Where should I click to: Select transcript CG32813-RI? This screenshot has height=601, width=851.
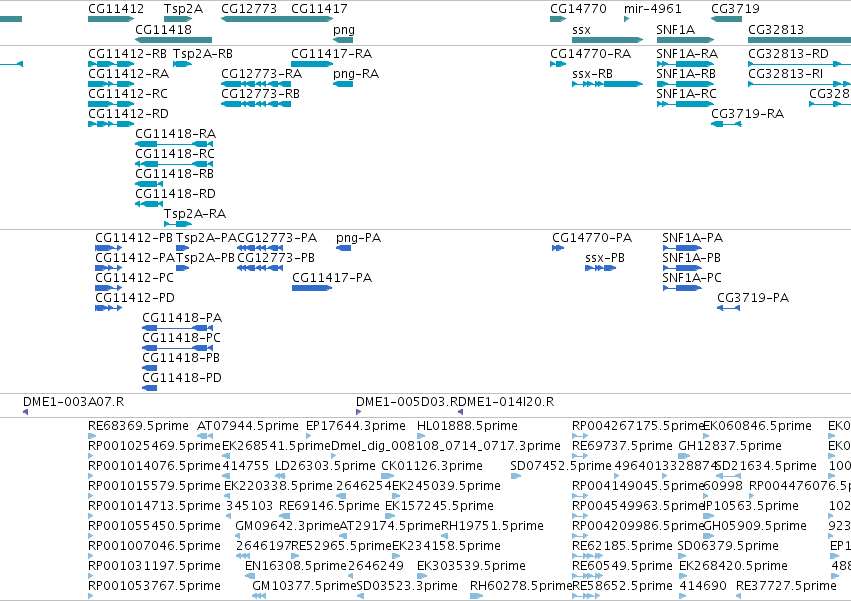pyautogui.click(x=786, y=74)
